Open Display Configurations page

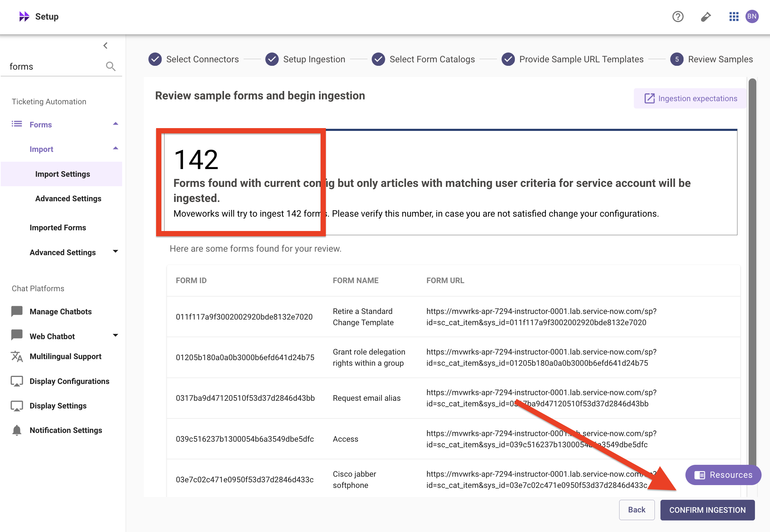tap(69, 381)
